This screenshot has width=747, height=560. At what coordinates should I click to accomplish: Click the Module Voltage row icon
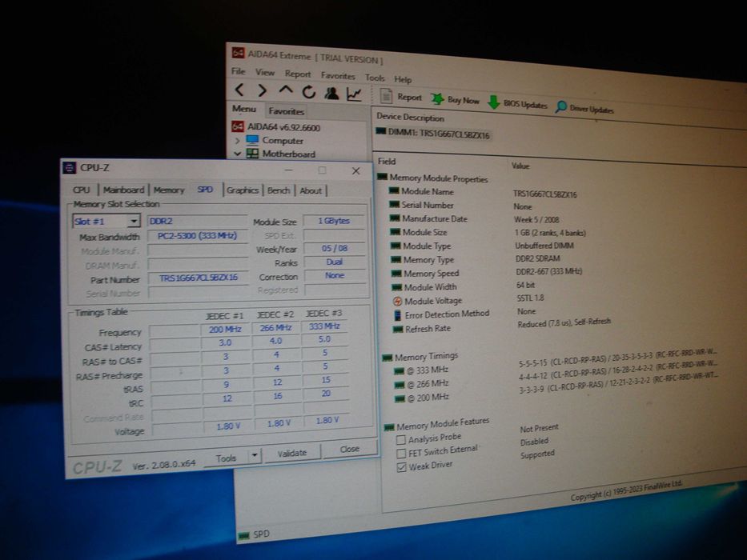pos(397,301)
